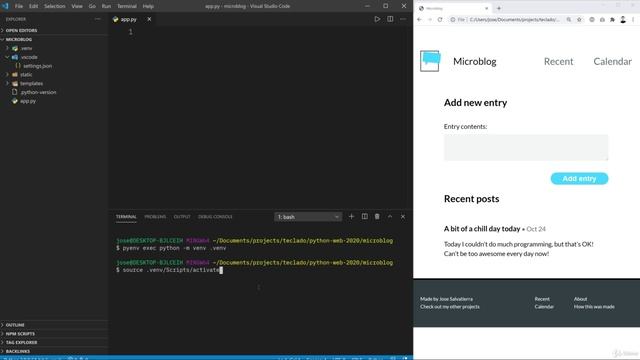Image resolution: width=640 pixels, height=360 pixels.
Task: Expand the static folder
Action: pyautogui.click(x=26, y=75)
